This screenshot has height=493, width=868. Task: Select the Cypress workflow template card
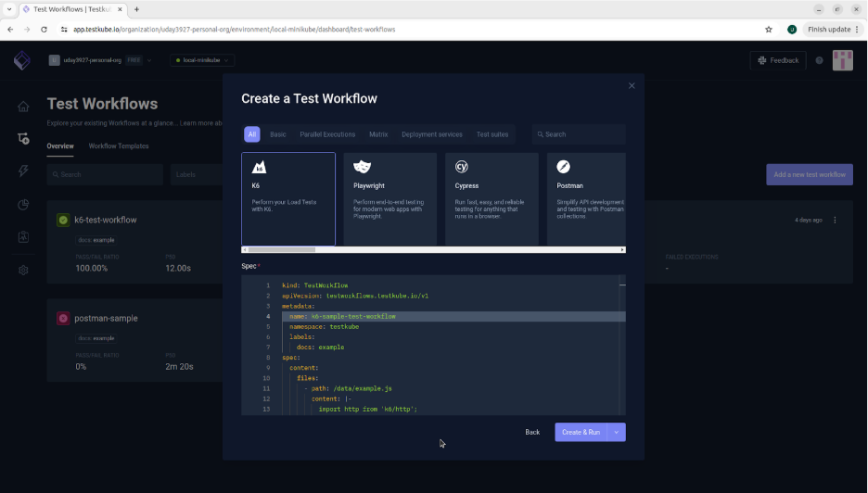pyautogui.click(x=491, y=198)
